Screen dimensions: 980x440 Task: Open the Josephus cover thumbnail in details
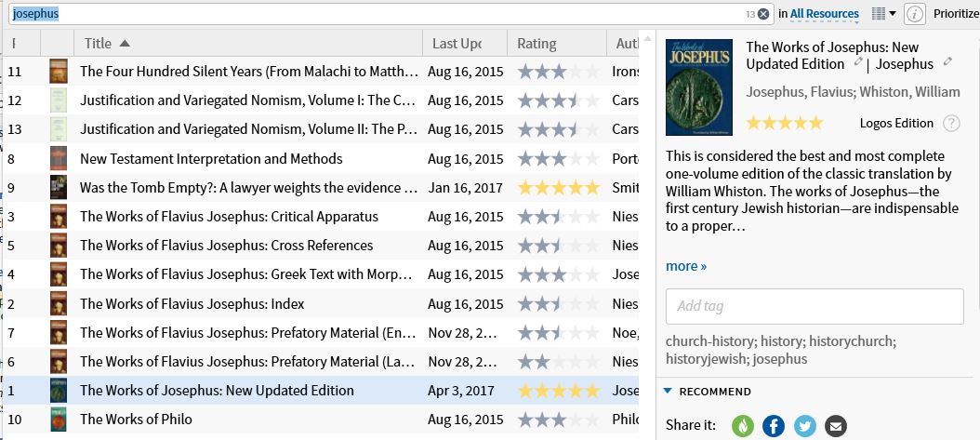pyautogui.click(x=699, y=87)
